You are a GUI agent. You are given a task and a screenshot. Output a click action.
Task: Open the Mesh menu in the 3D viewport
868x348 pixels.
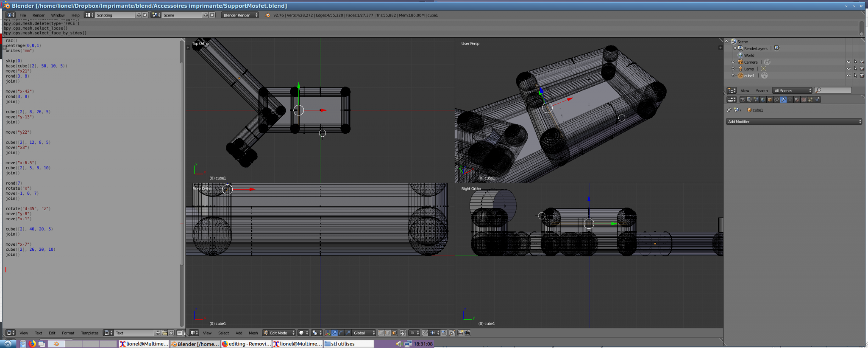click(253, 333)
